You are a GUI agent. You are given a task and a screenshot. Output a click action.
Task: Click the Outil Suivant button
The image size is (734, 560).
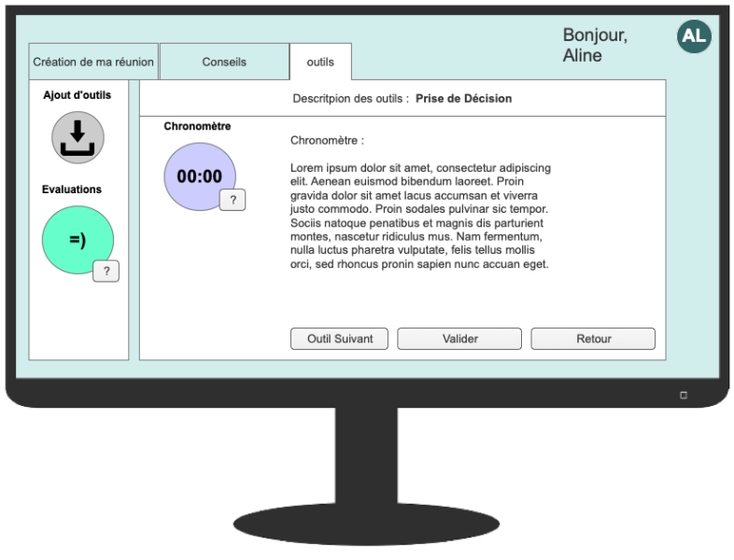click(x=340, y=339)
